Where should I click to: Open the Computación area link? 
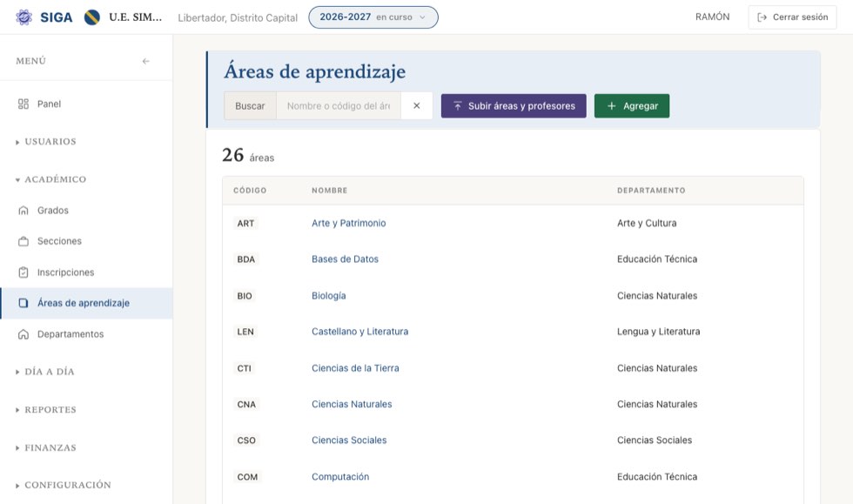(x=340, y=476)
